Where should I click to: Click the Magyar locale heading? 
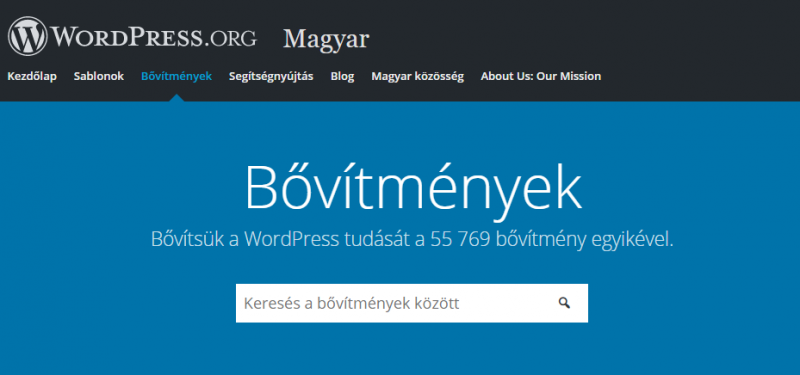[x=326, y=39]
